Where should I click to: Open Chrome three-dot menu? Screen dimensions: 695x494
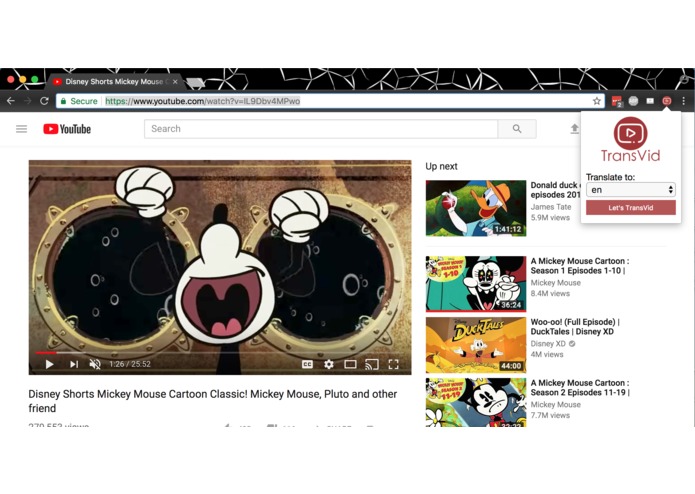(684, 101)
